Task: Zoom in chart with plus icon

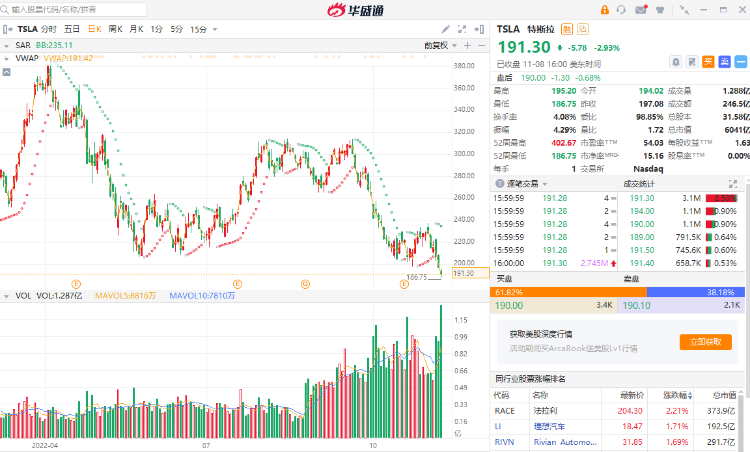Action: pyautogui.click(x=467, y=45)
